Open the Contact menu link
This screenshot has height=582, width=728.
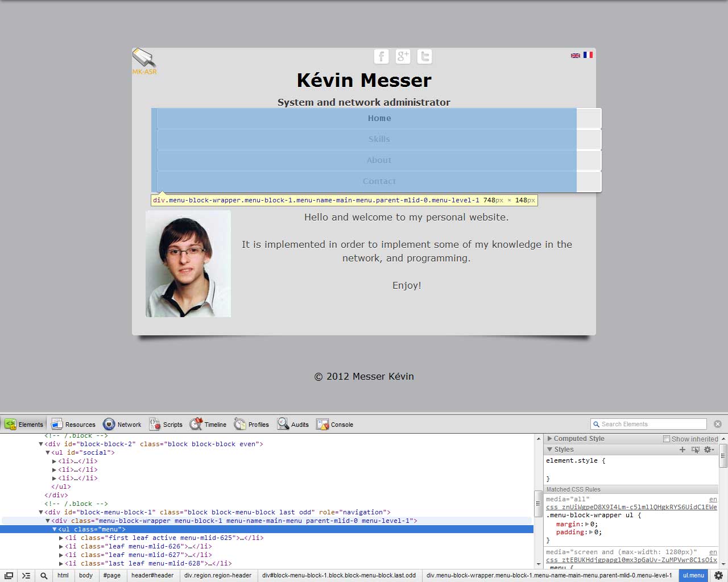(x=379, y=181)
